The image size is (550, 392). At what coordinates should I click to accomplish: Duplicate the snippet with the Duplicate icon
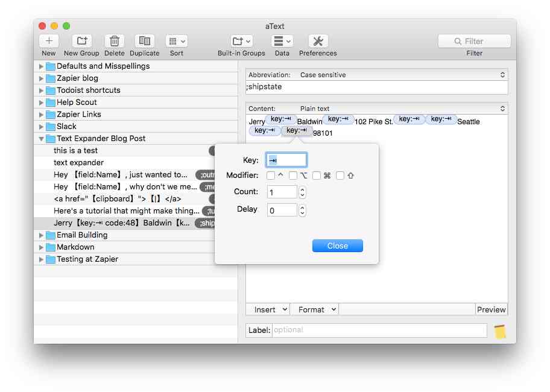click(144, 41)
